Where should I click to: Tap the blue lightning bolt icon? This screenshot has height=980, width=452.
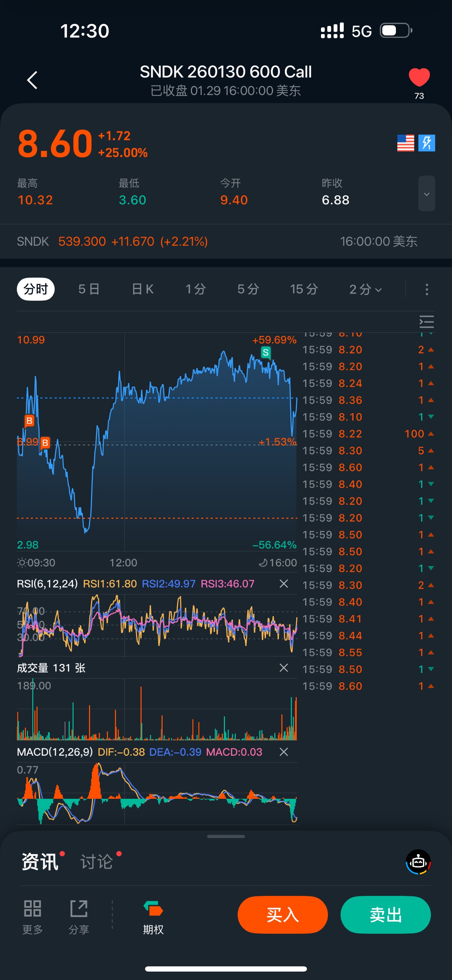426,143
